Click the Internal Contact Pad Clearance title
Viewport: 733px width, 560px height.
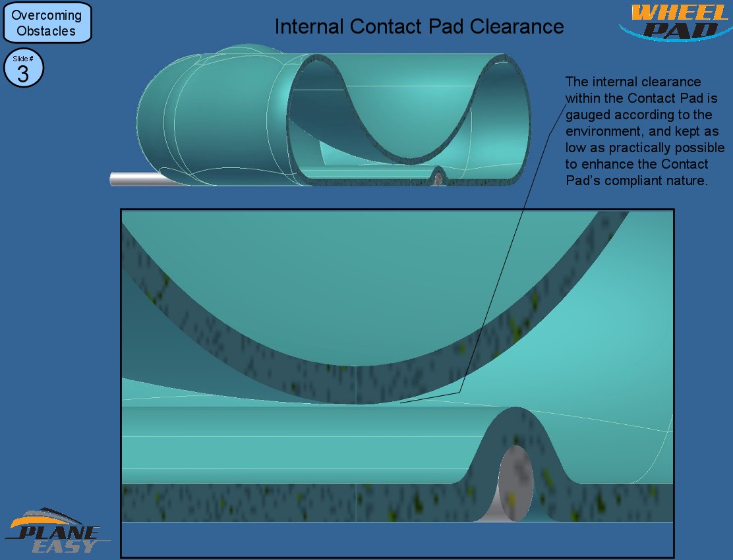click(419, 26)
